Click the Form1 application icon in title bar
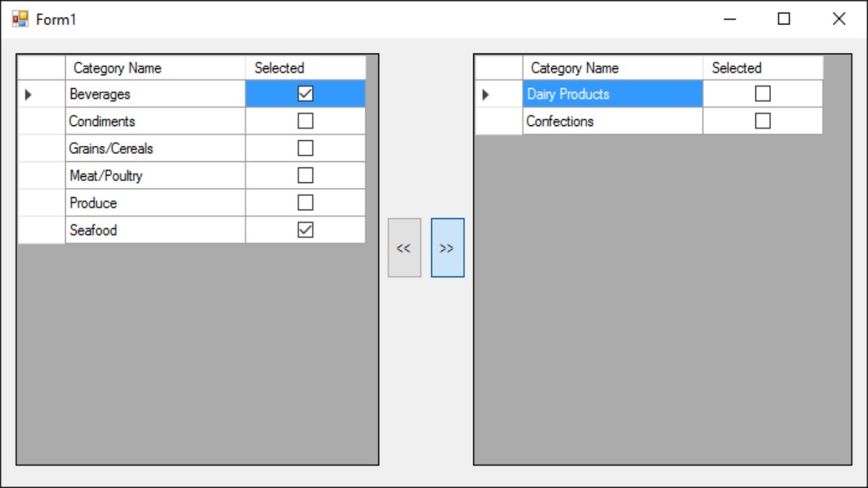 coord(20,19)
